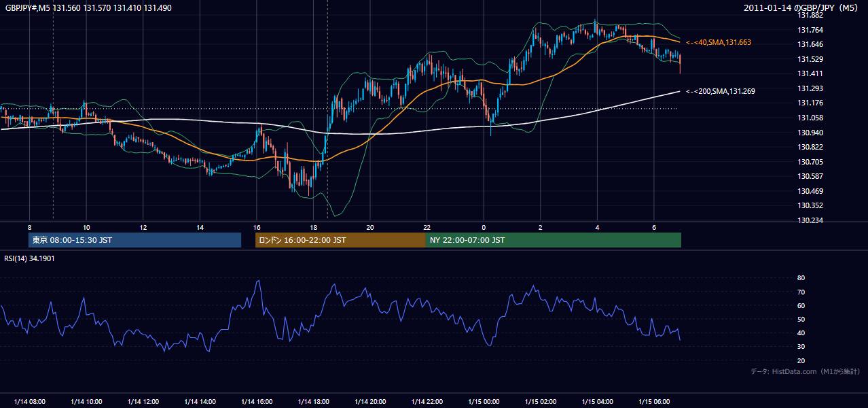Screen dimensions: 868x408
Task: Click RSI scale value 50
Action: tap(801, 320)
